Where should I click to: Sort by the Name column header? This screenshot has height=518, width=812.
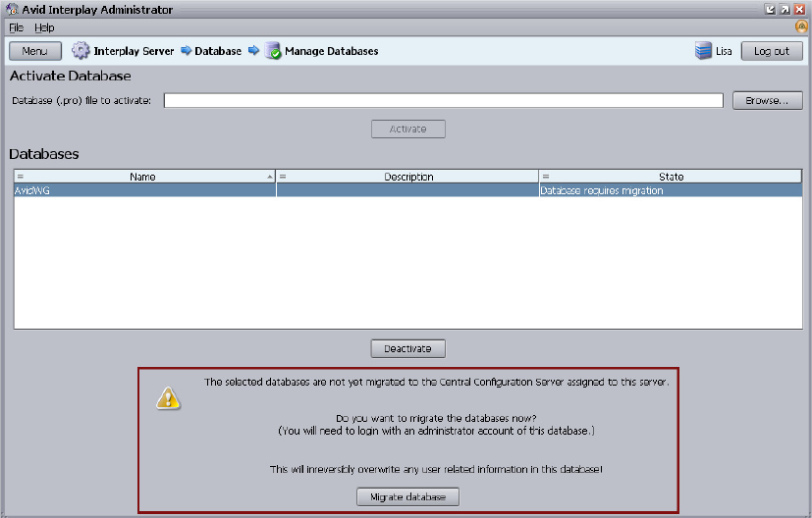(x=143, y=177)
